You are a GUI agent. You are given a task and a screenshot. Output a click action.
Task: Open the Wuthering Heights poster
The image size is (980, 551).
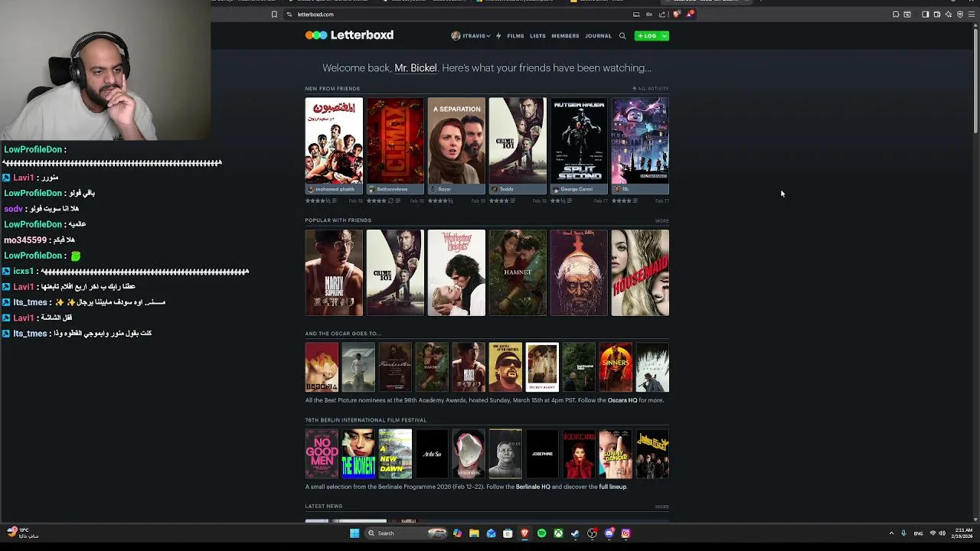456,272
